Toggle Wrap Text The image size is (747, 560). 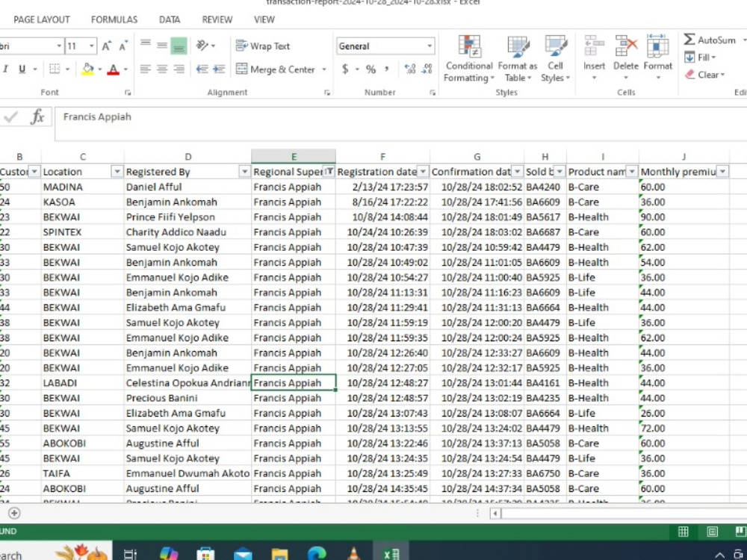pos(263,46)
